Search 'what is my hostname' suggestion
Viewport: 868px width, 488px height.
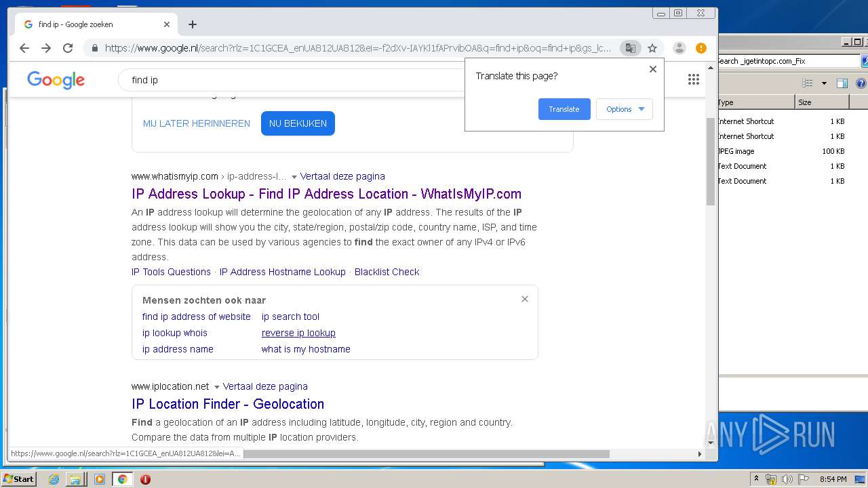click(x=306, y=349)
